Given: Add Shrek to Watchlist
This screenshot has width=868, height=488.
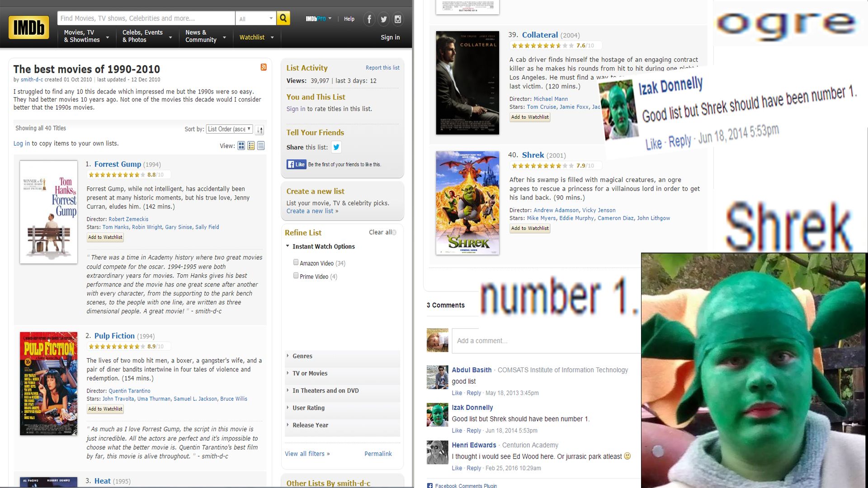Looking at the screenshot, I should [530, 228].
